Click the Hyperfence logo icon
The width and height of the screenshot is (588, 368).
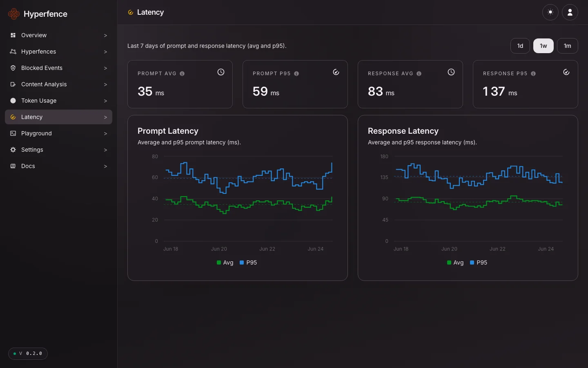point(14,14)
